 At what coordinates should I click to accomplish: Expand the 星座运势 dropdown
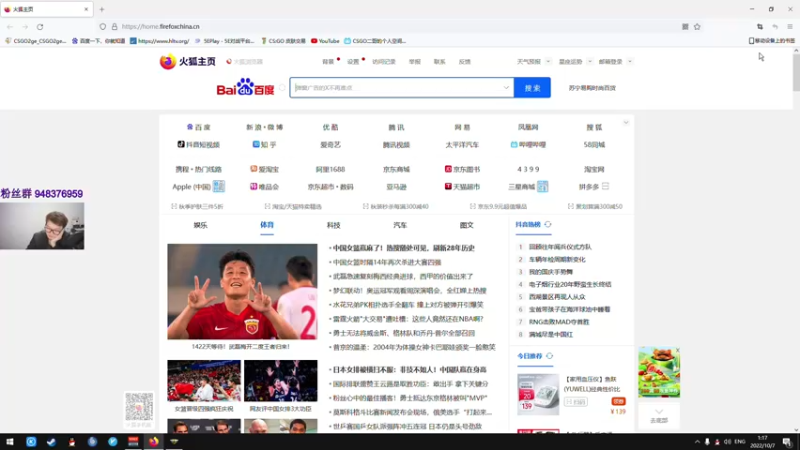pos(589,62)
